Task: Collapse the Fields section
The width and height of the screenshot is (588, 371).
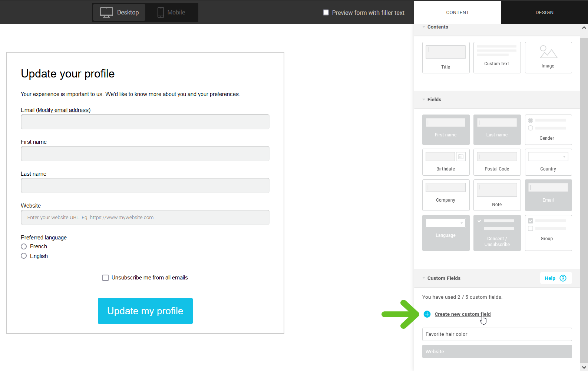Action: coord(424,99)
